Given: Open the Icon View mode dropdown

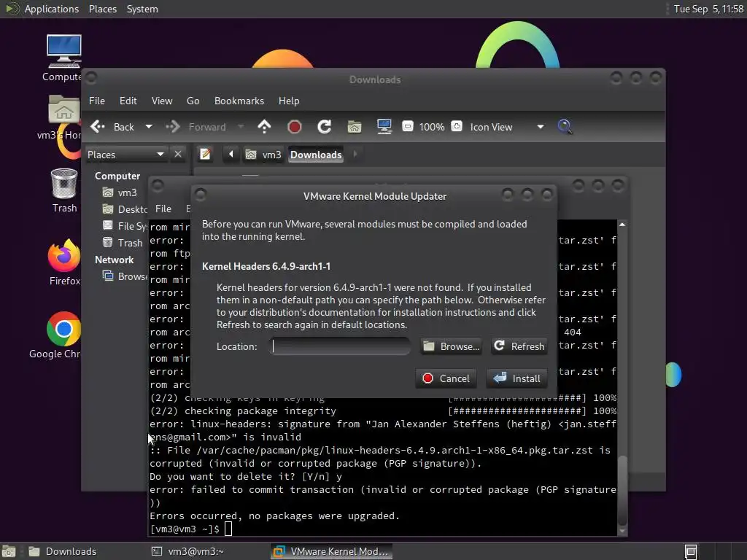Looking at the screenshot, I should (507, 127).
